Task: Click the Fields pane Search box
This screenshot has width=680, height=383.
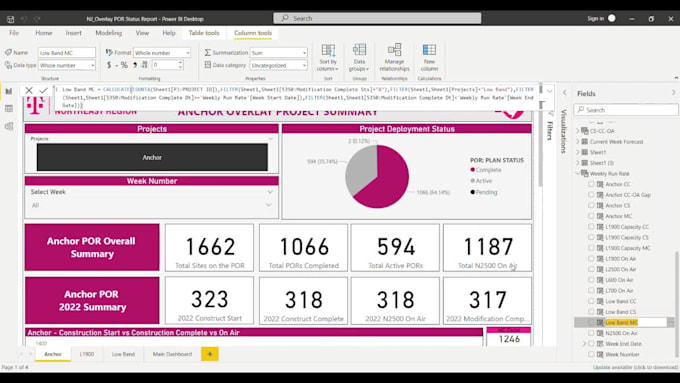Action: [626, 110]
